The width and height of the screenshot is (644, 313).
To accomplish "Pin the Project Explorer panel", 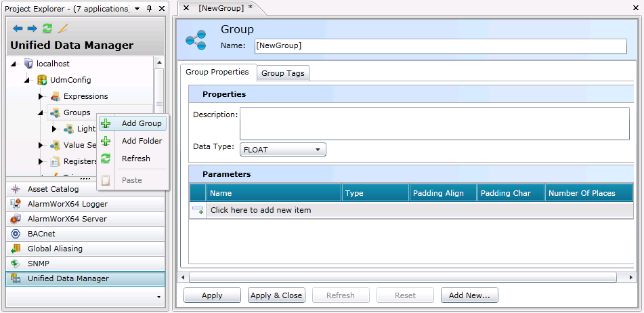I will point(149,9).
